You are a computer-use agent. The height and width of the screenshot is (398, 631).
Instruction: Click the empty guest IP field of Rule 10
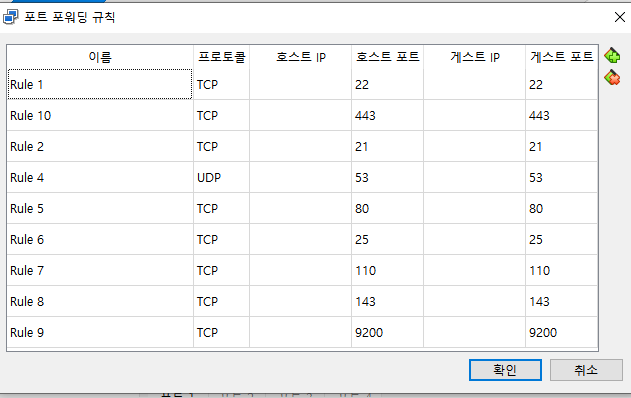474,115
